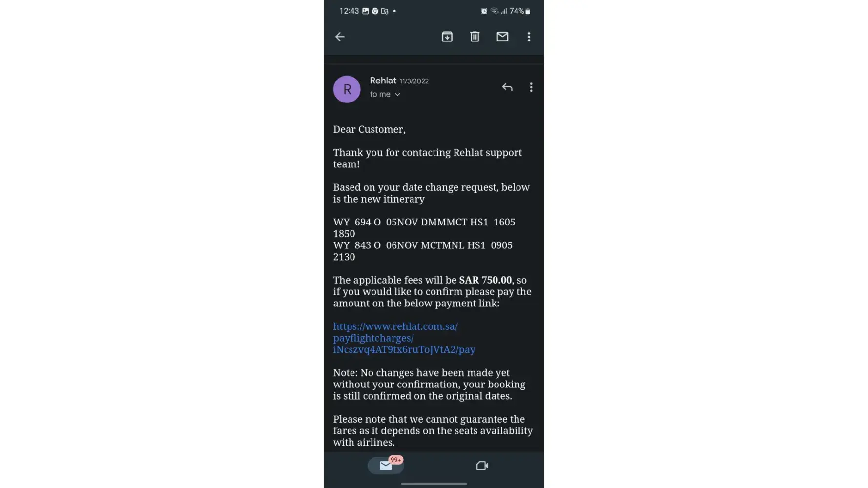Open the Rehlat payment link
This screenshot has height=488, width=868.
tap(404, 338)
